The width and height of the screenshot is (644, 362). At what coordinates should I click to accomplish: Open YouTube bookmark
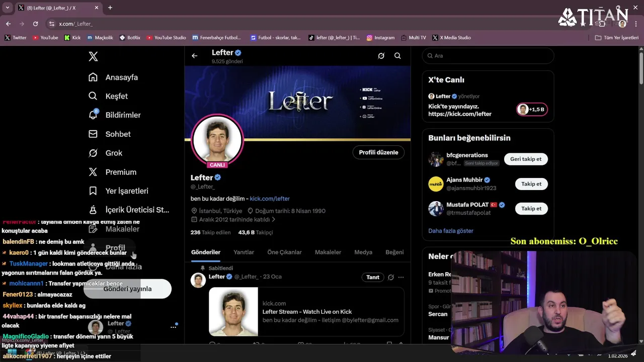[45, 38]
